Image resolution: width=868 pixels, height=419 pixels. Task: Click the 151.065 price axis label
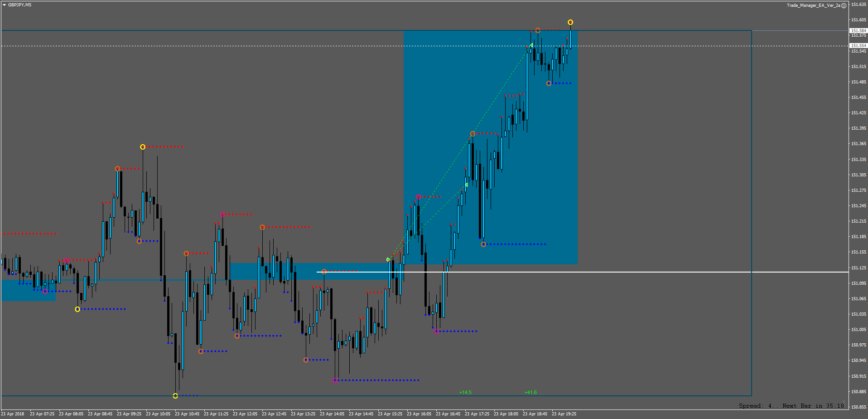tap(859, 299)
